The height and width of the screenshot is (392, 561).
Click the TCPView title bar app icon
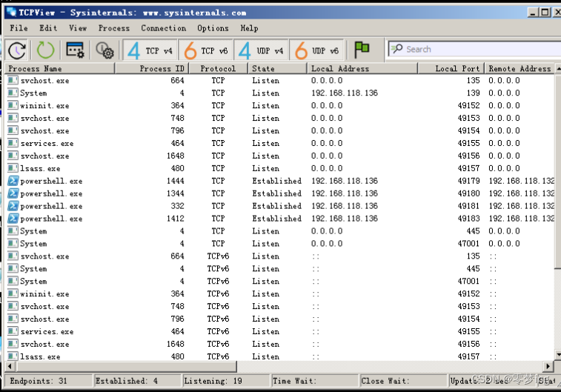tap(11, 13)
